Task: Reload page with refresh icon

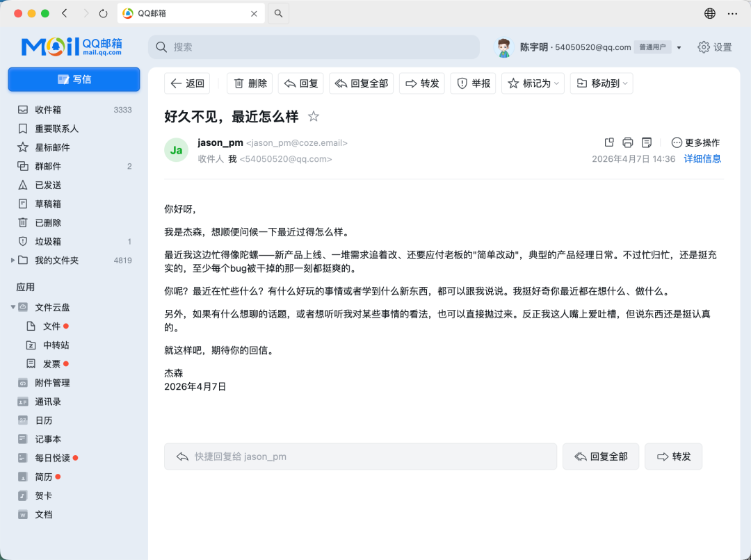Action: (x=103, y=13)
